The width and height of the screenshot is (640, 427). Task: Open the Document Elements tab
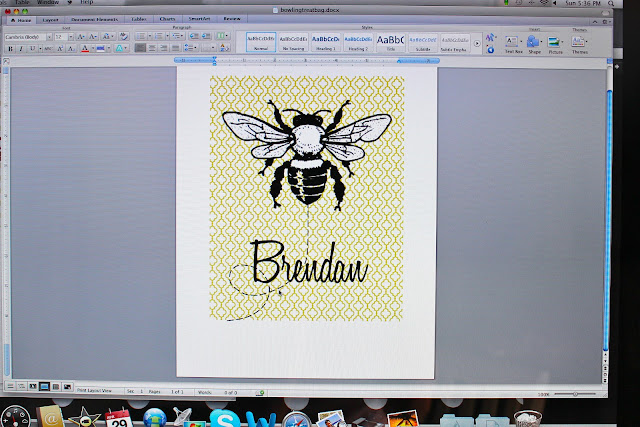(94, 20)
